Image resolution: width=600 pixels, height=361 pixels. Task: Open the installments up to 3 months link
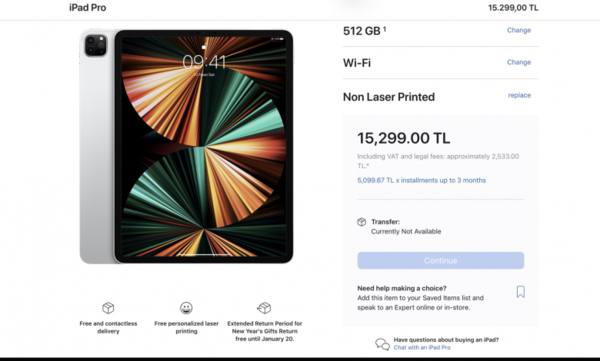coord(421,180)
